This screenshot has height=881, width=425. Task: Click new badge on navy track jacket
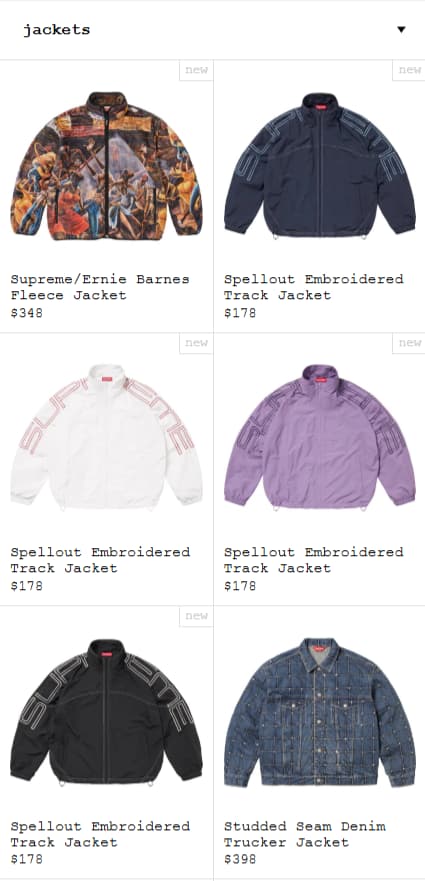click(x=409, y=70)
